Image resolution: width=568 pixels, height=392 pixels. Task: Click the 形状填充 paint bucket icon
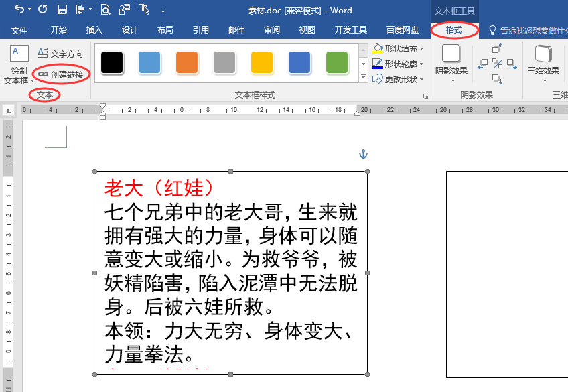(x=378, y=48)
